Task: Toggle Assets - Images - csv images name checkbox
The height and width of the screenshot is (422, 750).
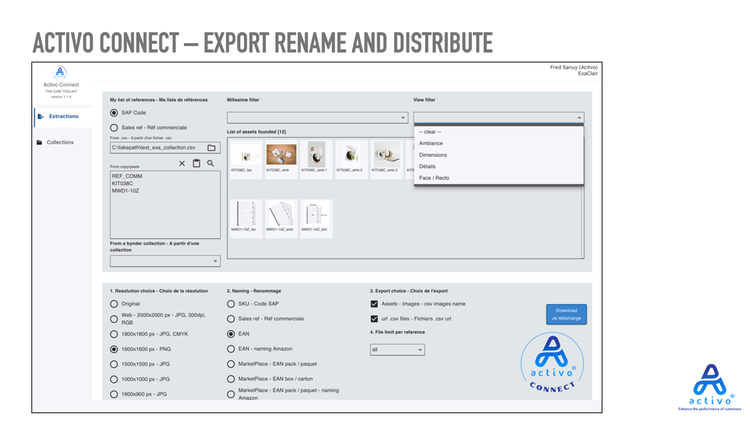Action: (374, 304)
